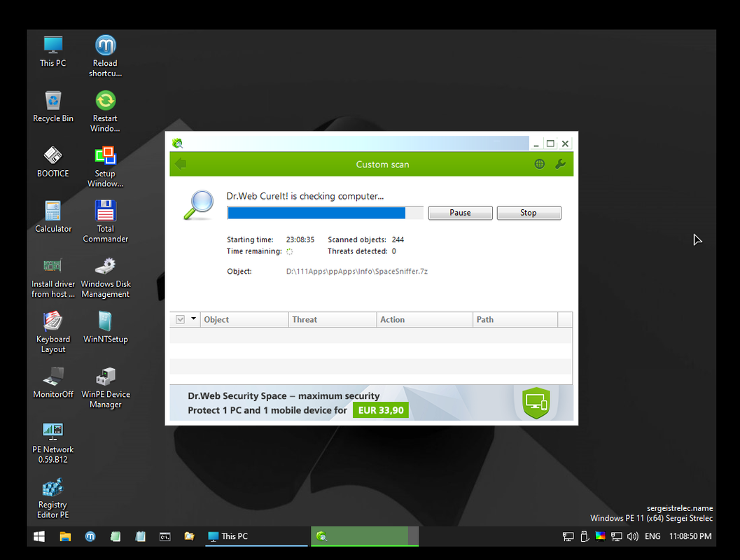Stop the Dr.Web scan
Screen dimensions: 740x560
[x=529, y=213]
